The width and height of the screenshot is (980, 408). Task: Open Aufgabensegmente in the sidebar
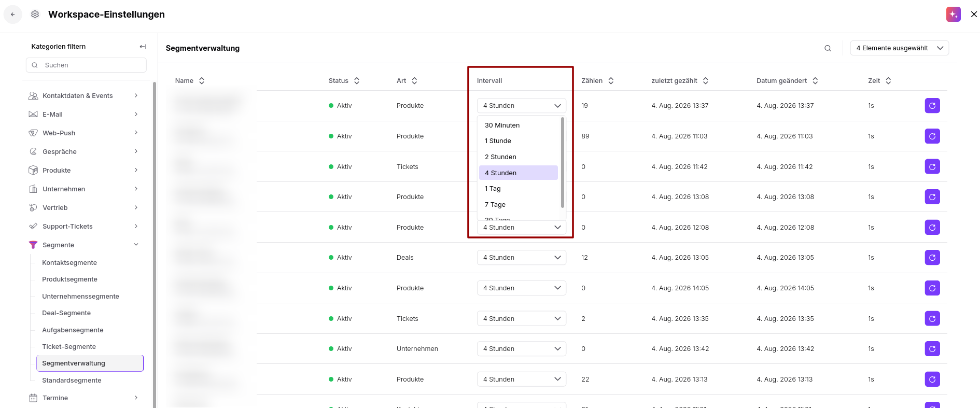point(73,330)
